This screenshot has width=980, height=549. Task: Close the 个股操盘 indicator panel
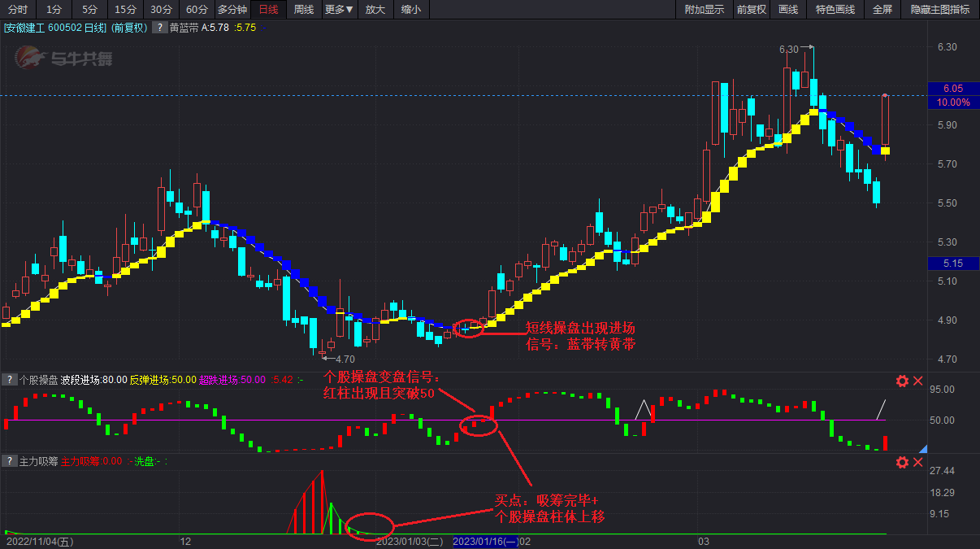point(918,381)
